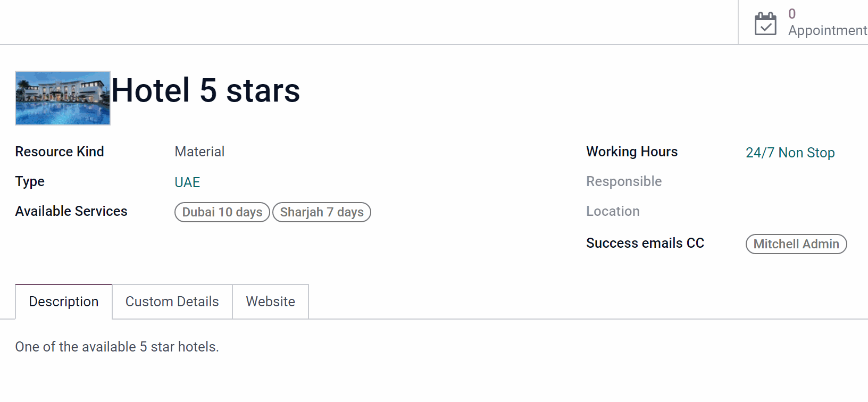Viewport: 868px width, 402px height.
Task: Click the Success emails CC label
Action: pyautogui.click(x=645, y=243)
